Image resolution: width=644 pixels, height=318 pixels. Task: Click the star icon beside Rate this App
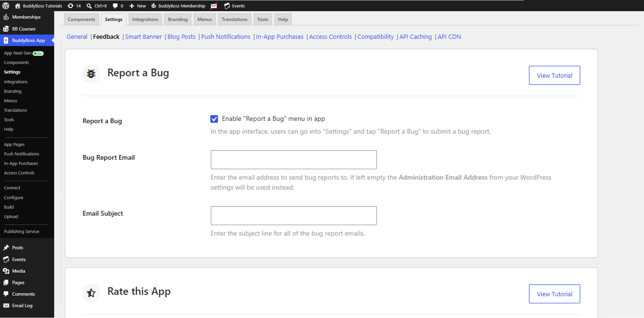coord(91,293)
